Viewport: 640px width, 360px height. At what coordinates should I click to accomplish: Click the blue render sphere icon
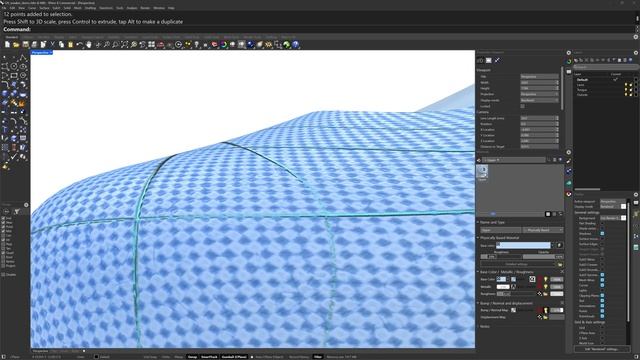tap(251, 44)
